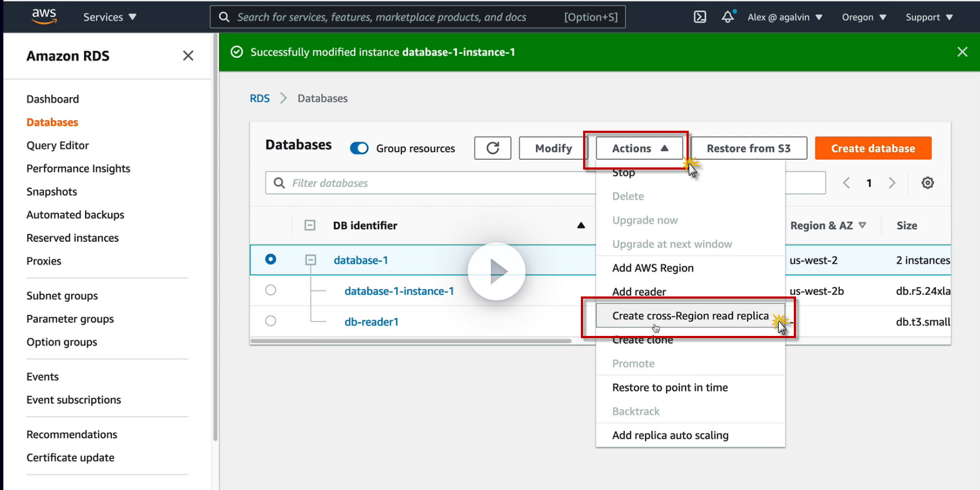Screen dimensions: 980x490
Task: Open Automated backups
Action: pos(76,215)
